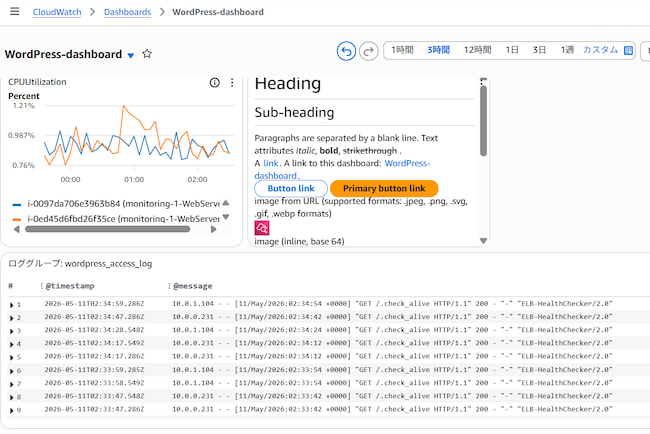Open the WordPress-dashboard name dropdown arrow
This screenshot has height=434, width=650.
click(131, 55)
